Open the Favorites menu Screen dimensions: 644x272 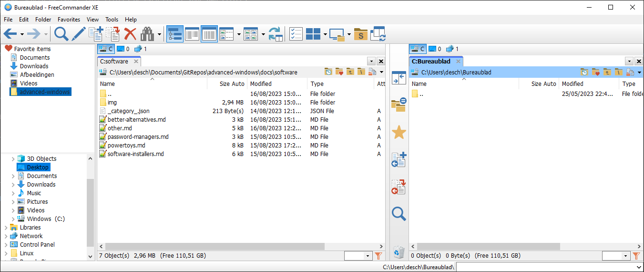69,20
